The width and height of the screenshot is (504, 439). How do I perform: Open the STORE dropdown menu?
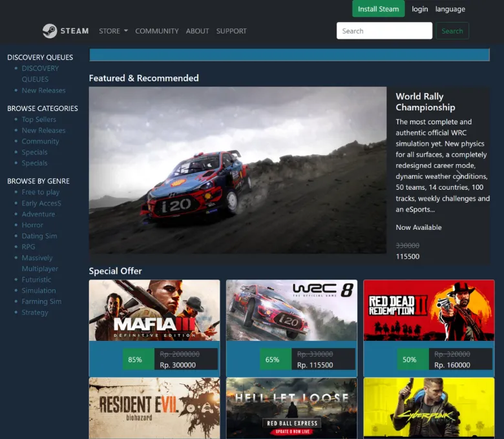tap(113, 31)
